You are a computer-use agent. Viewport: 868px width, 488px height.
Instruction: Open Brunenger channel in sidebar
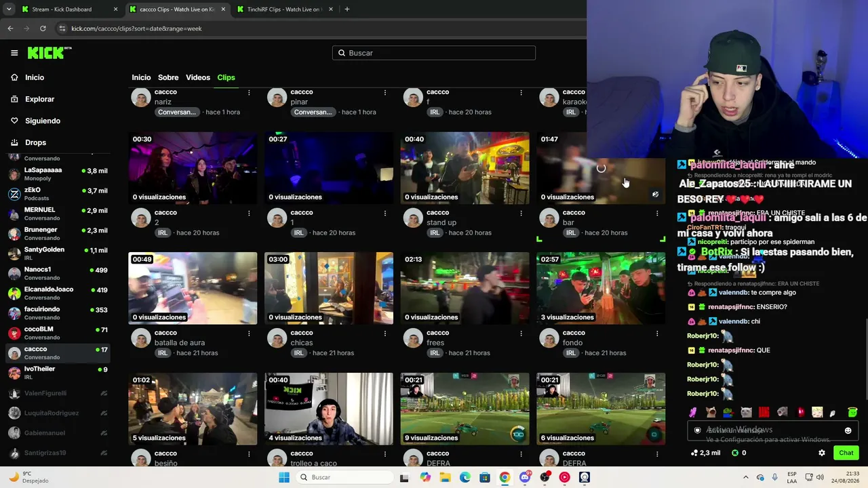(x=58, y=234)
